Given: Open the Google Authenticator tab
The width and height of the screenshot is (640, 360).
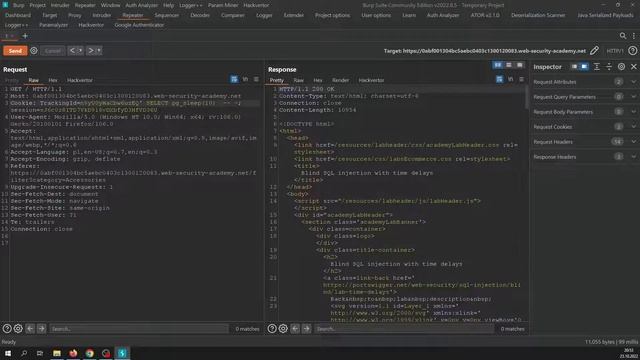Looking at the screenshot, I should pyautogui.click(x=139, y=25).
